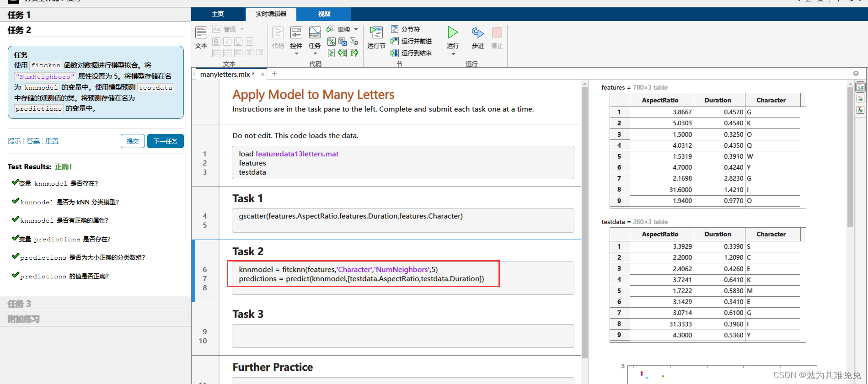Click inside the Task 1 gscatter code line
The image size is (868, 384).
coord(351,216)
